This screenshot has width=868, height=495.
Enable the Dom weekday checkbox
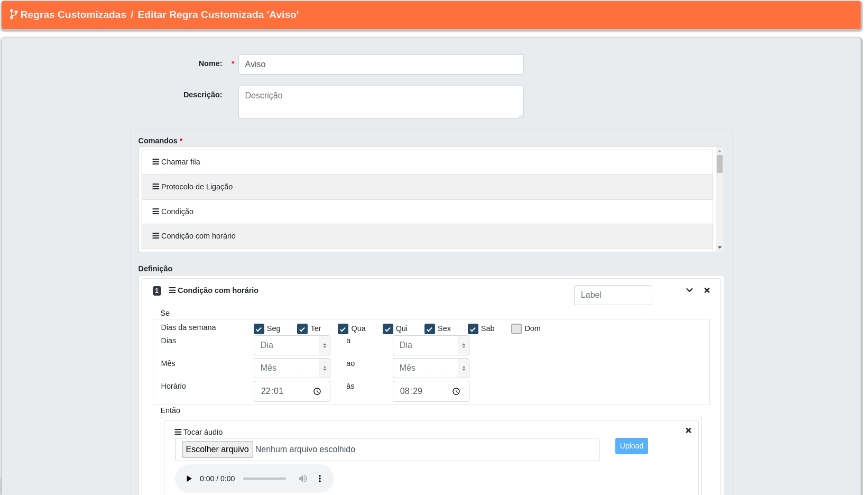[516, 329]
